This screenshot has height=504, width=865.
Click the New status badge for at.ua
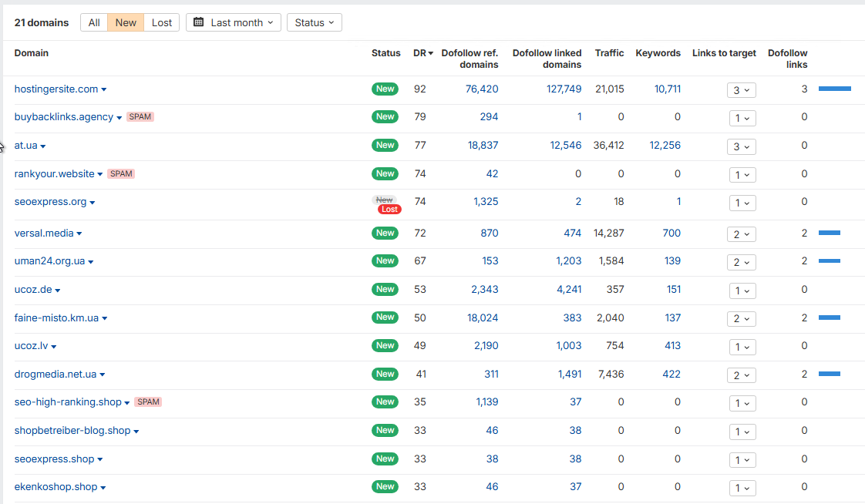(385, 145)
